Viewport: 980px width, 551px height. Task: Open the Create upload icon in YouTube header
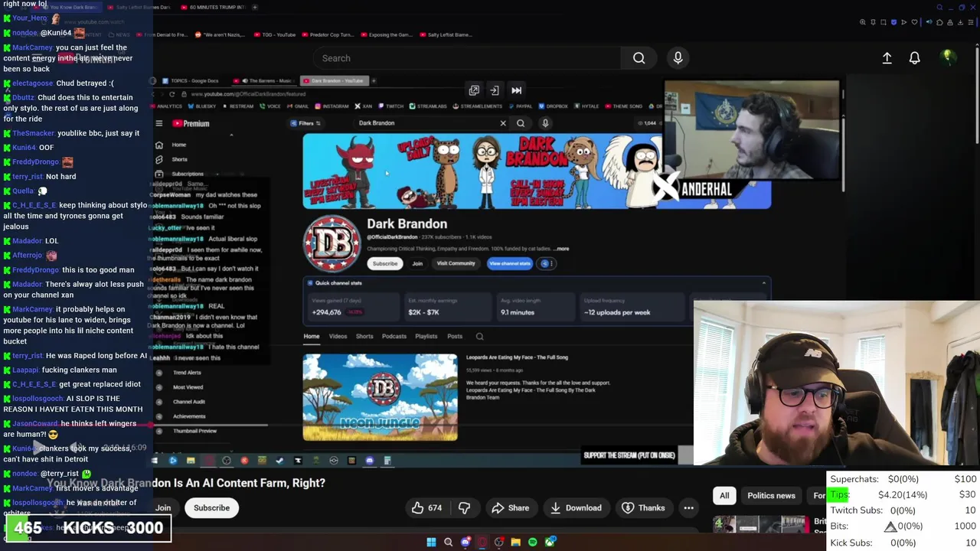[887, 58]
